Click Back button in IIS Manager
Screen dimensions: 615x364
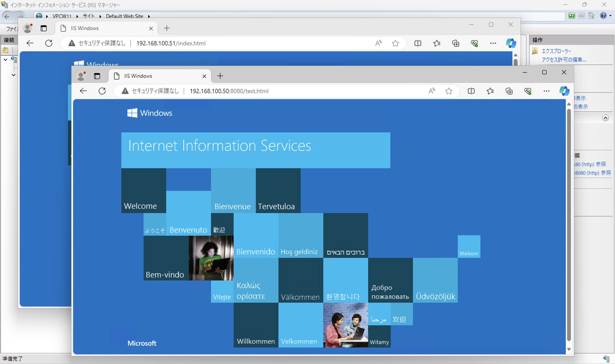click(x=7, y=16)
